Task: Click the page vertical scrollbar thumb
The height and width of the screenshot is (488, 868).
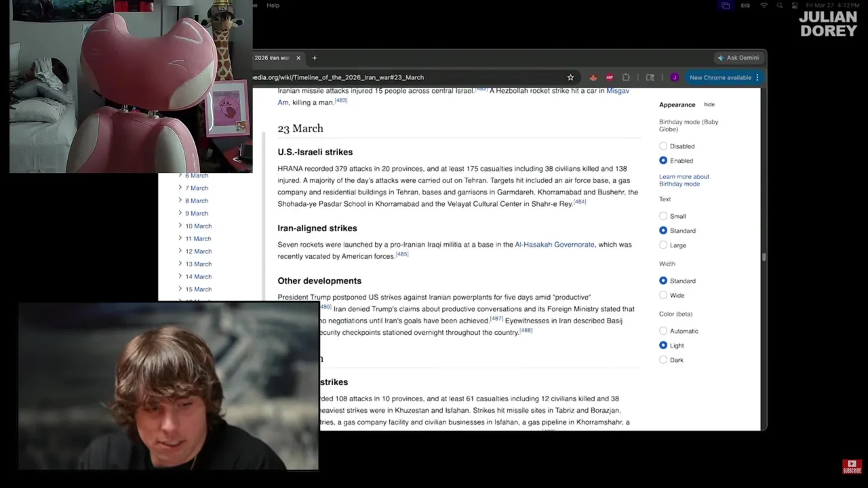Action: 764,257
